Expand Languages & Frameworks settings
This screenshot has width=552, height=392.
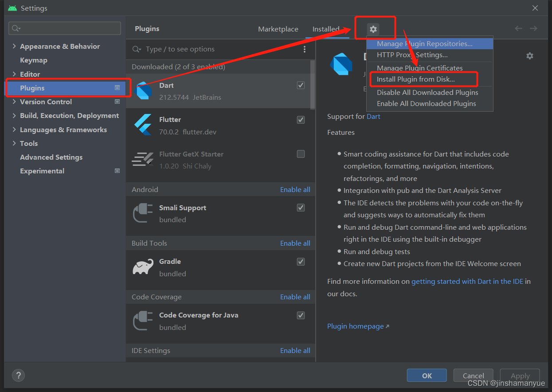coord(13,129)
